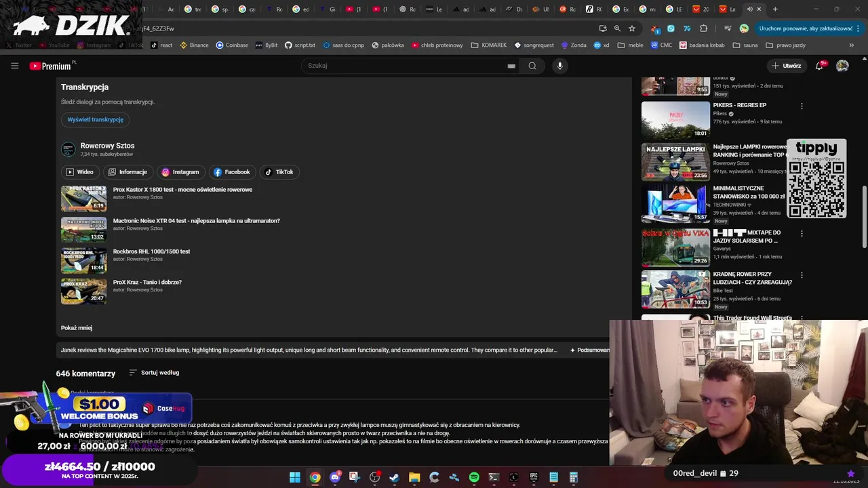Open a new browser tab with plus
868x488 pixels.
click(x=775, y=9)
